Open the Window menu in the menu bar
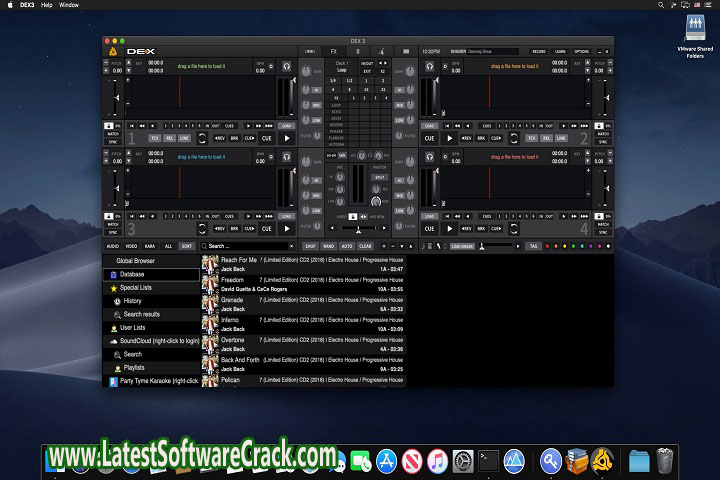This screenshot has height=480, width=720. click(x=69, y=5)
